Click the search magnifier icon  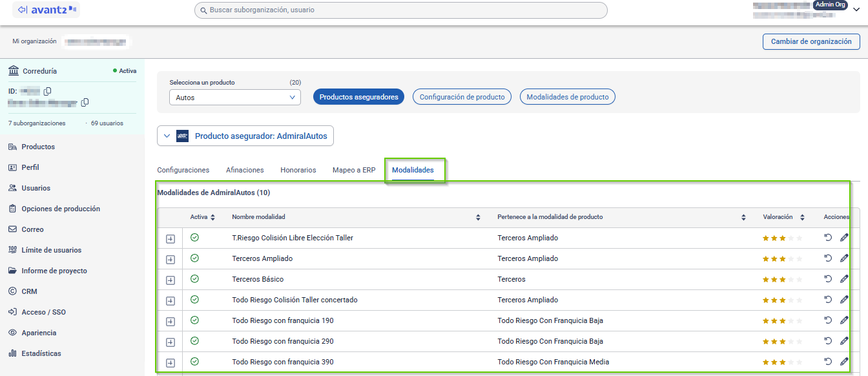(x=203, y=10)
